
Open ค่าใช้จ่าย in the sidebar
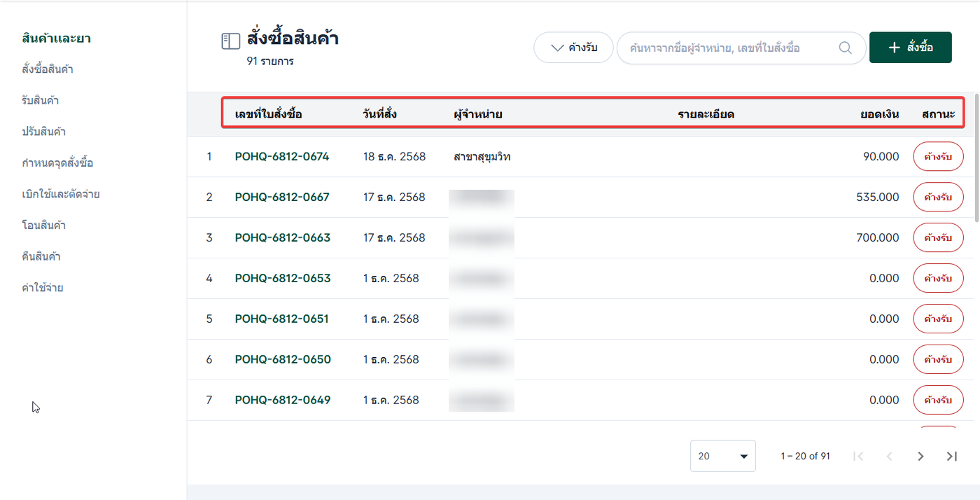(43, 288)
